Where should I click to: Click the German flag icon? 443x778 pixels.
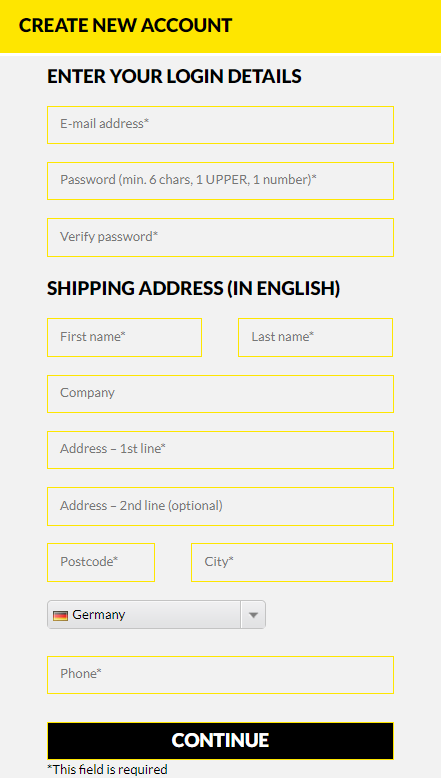[61, 615]
